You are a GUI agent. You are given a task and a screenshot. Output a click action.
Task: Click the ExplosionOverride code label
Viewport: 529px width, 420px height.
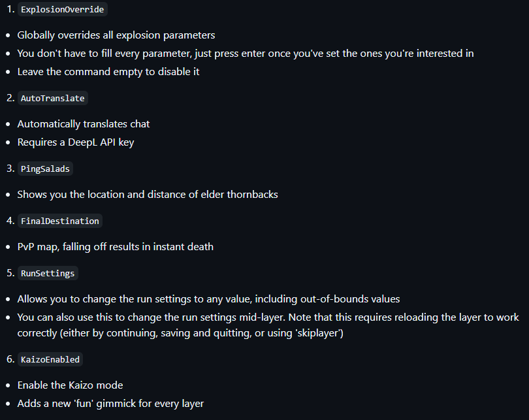[63, 9]
